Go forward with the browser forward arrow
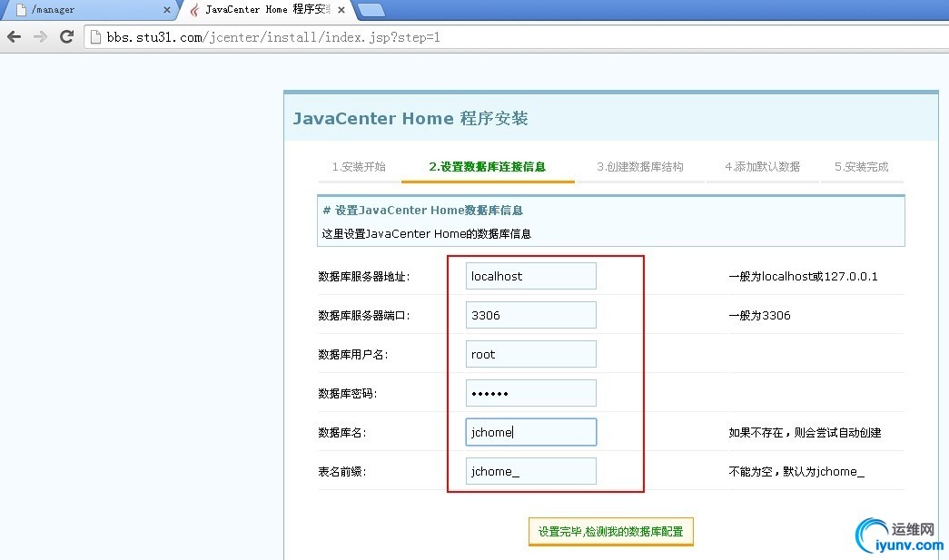The image size is (949, 560). [x=41, y=37]
